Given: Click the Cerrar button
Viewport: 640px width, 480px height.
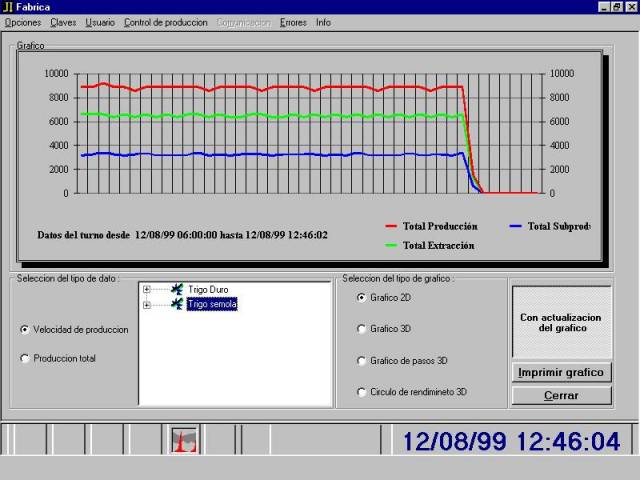Looking at the screenshot, I should coord(562,396).
